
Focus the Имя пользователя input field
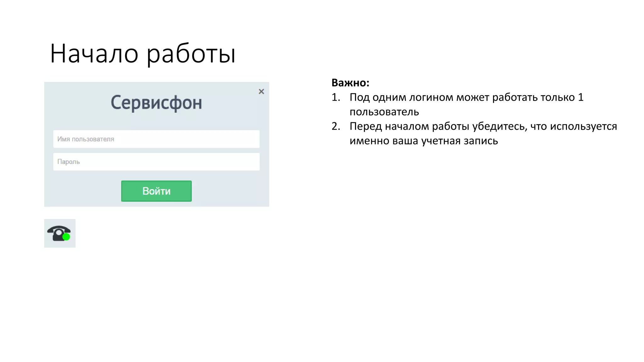coord(156,139)
